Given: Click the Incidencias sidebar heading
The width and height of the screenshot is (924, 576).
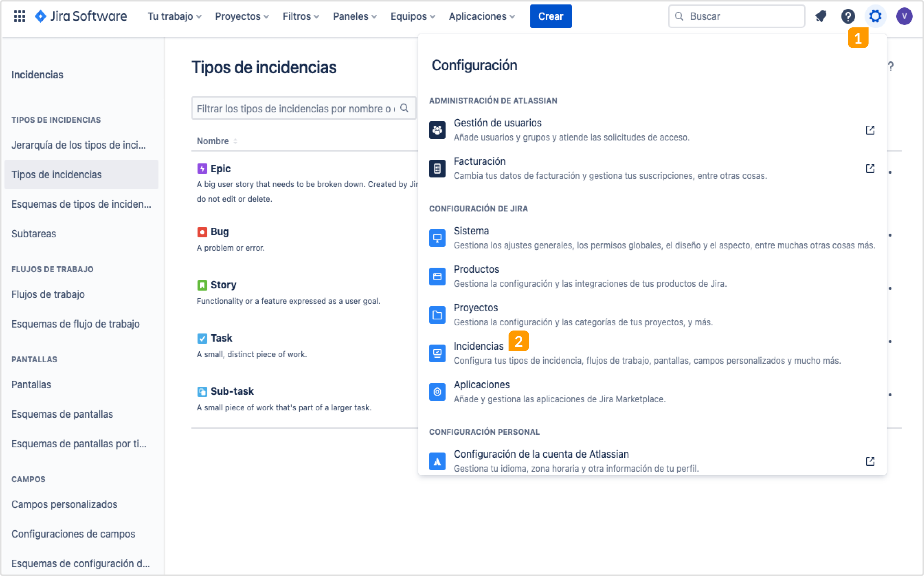Looking at the screenshot, I should (x=37, y=75).
